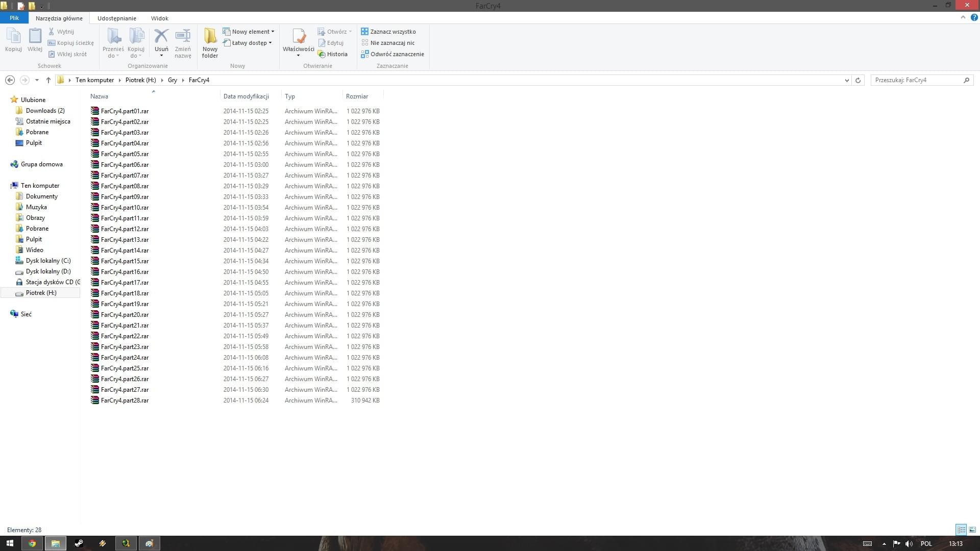The height and width of the screenshot is (551, 980).
Task: Open the Kopiuj do dropdown
Action: [136, 53]
